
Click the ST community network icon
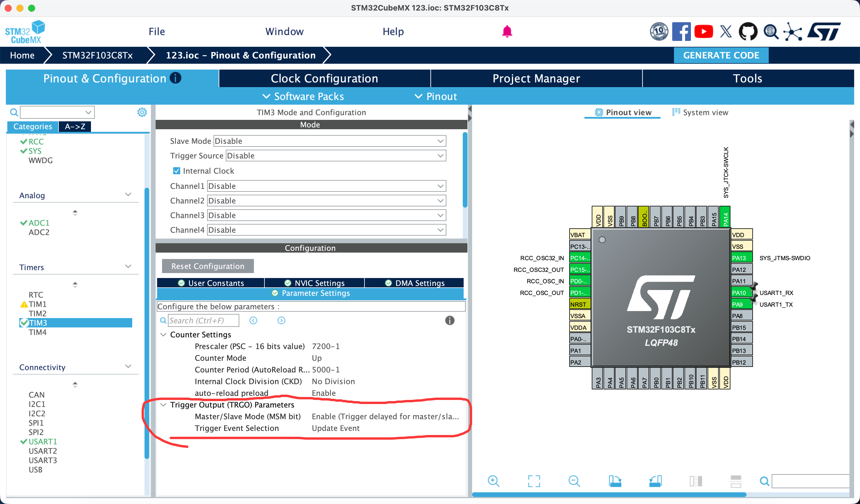click(x=792, y=32)
